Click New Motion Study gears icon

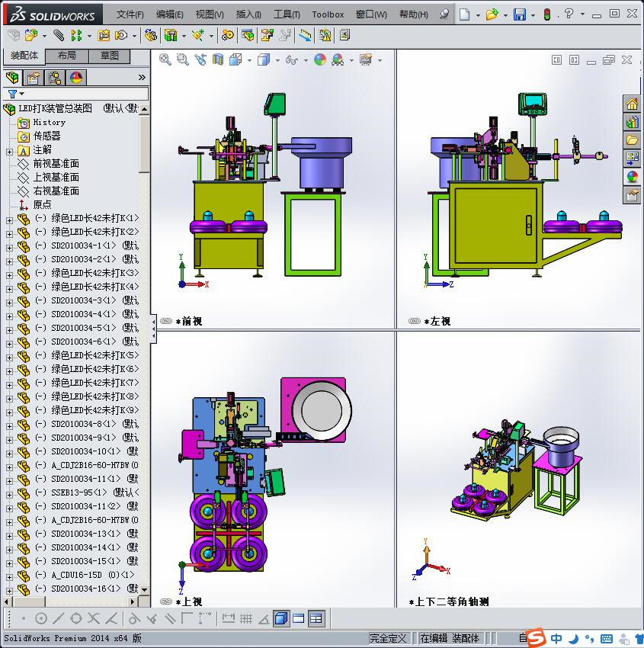point(228,36)
